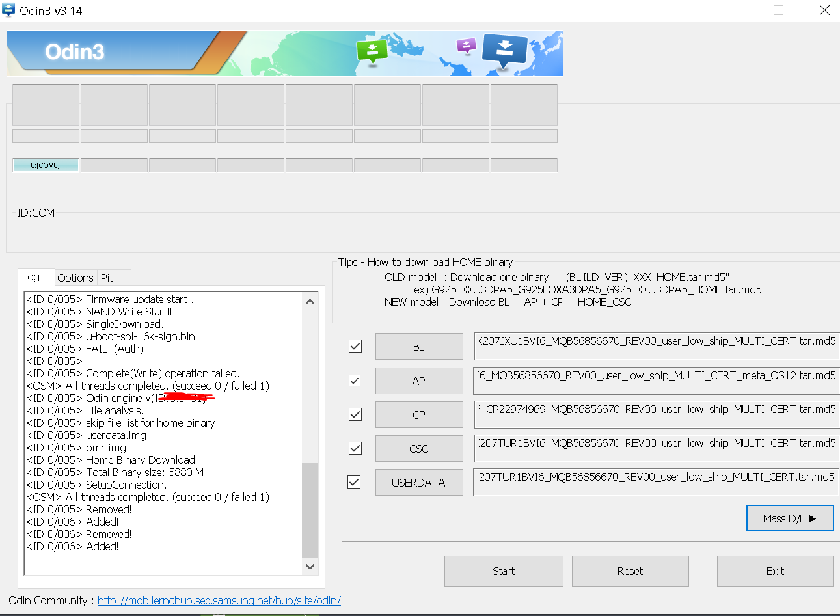840x616 pixels.
Task: Select the 0:[COM6] port slot
Action: [x=46, y=165]
